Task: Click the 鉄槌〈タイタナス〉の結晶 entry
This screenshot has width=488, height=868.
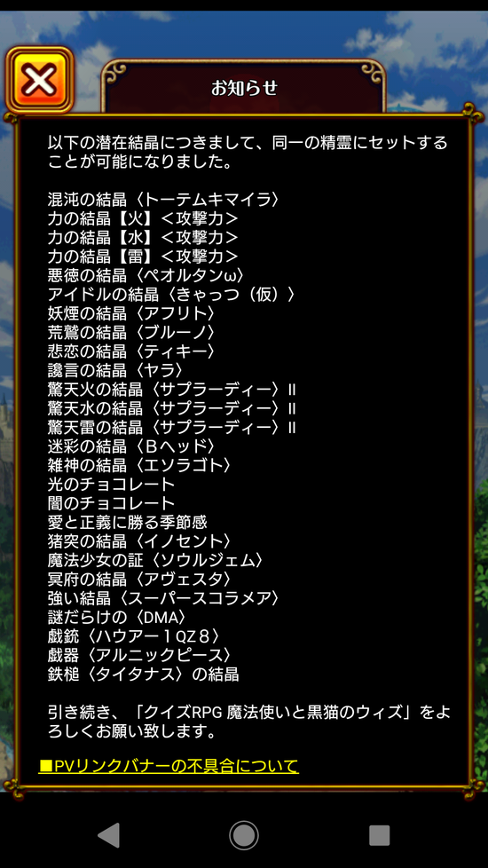Action: [144, 675]
